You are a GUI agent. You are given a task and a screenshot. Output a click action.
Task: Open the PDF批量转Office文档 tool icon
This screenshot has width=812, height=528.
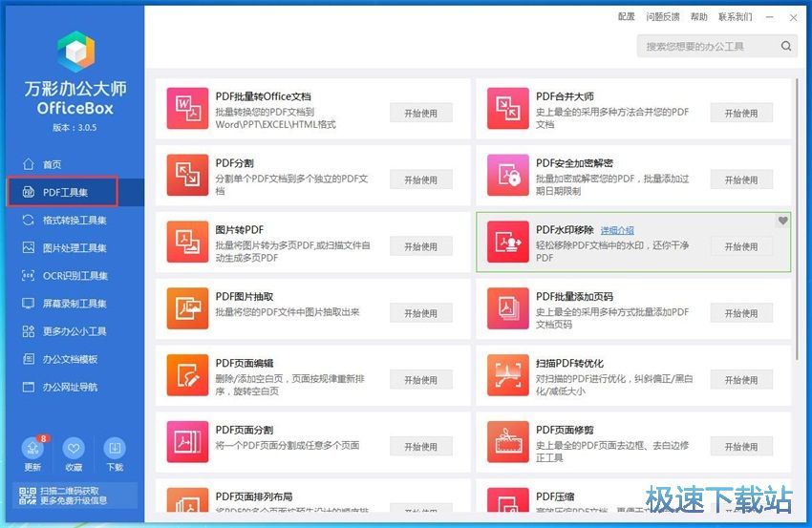187,108
